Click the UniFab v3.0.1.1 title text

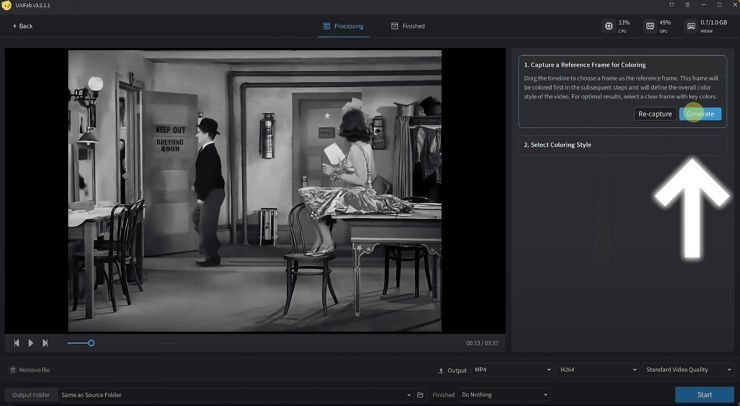[x=33, y=5]
